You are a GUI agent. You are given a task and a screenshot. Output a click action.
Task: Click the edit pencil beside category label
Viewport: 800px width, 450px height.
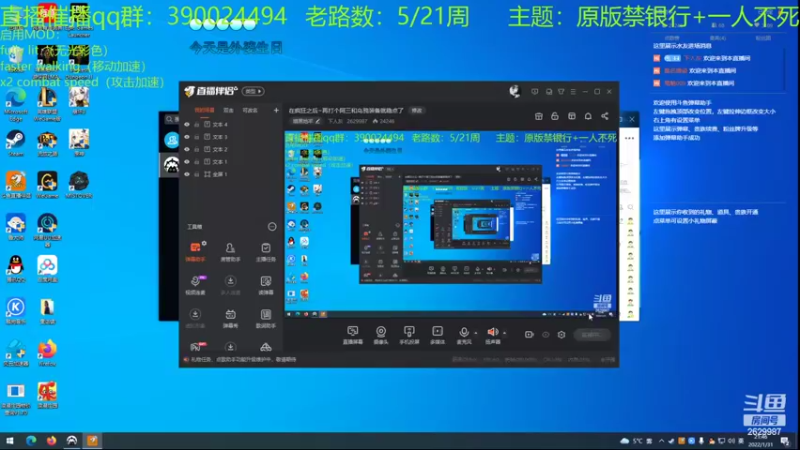pyautogui.click(x=317, y=121)
